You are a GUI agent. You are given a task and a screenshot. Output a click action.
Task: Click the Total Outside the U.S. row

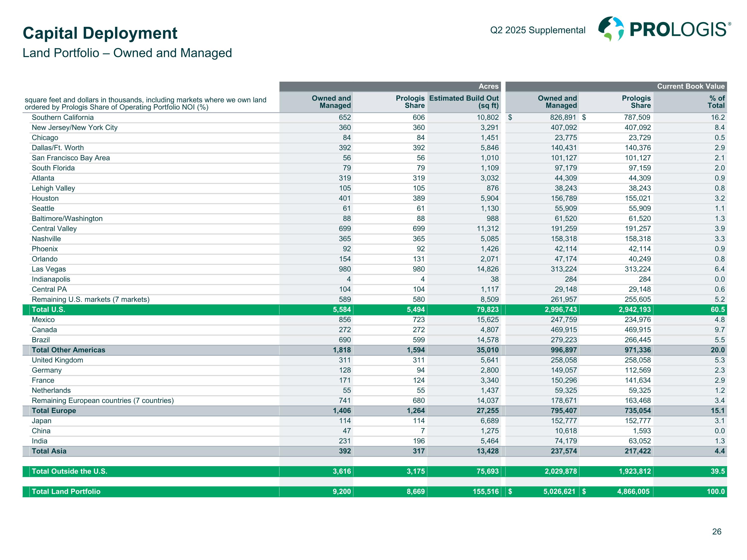click(x=69, y=472)
